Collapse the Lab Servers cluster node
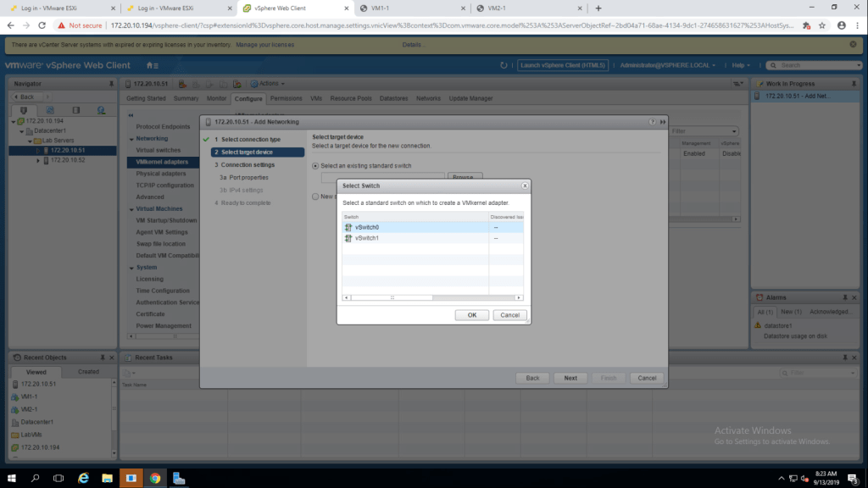868x488 pixels. [x=30, y=141]
